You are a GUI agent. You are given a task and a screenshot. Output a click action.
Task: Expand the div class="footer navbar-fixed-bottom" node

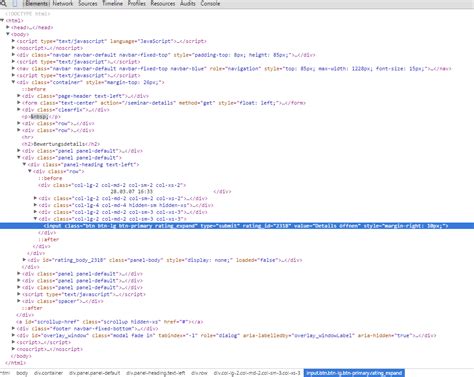(13, 328)
